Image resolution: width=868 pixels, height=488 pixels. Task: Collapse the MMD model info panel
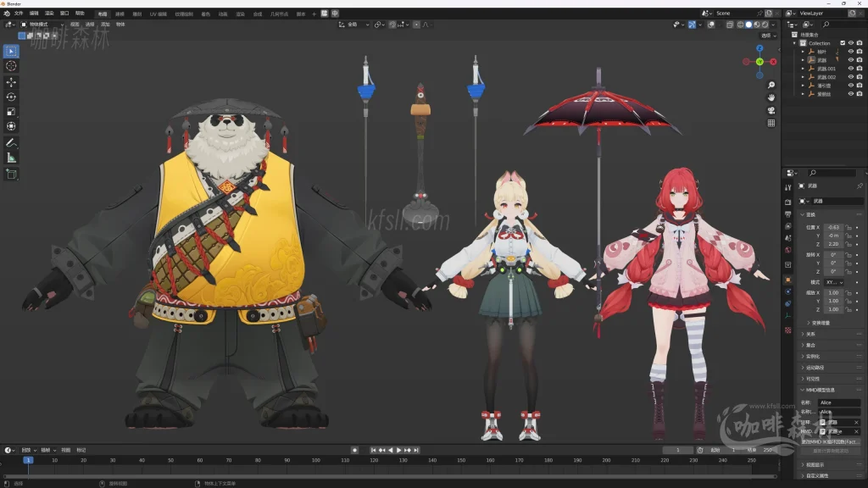pos(803,390)
